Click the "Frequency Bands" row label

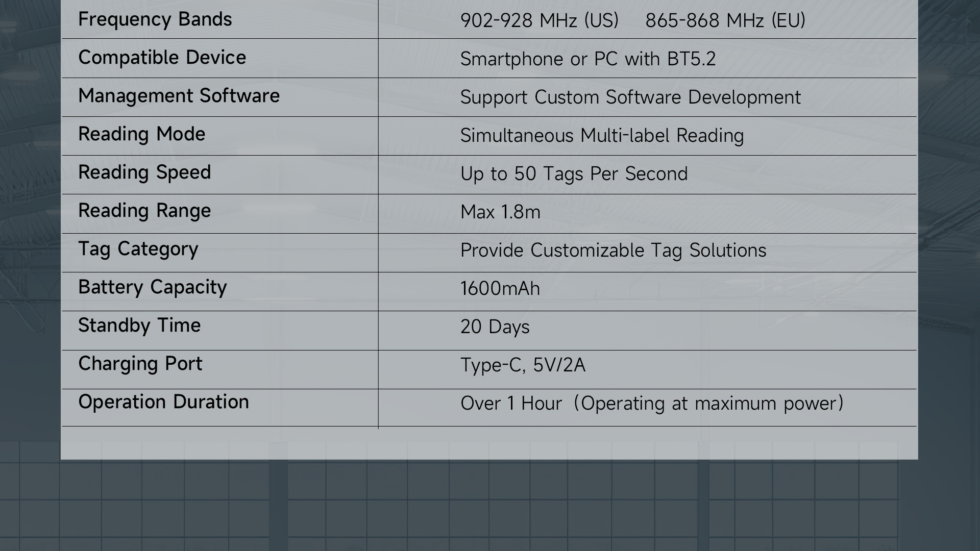[155, 19]
